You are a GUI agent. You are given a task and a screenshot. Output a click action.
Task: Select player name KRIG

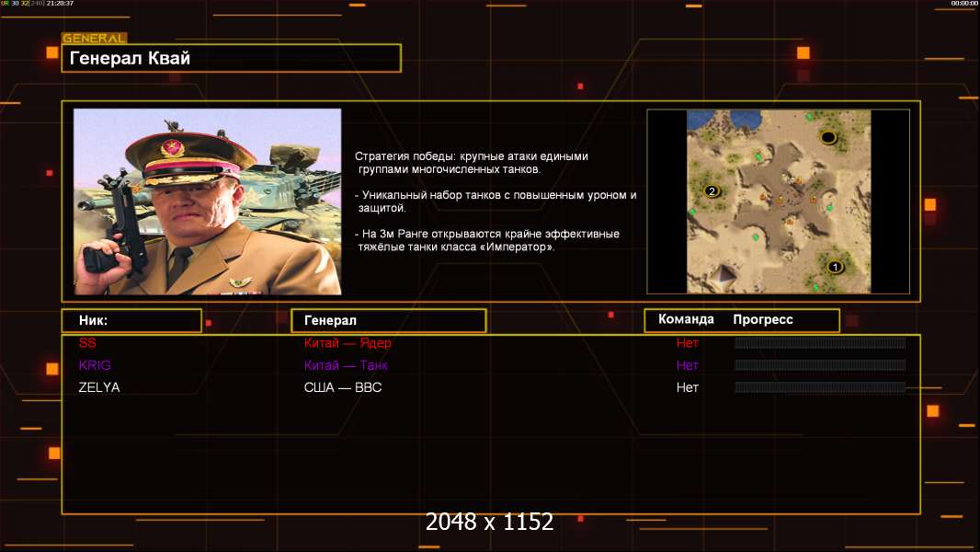pos(95,365)
